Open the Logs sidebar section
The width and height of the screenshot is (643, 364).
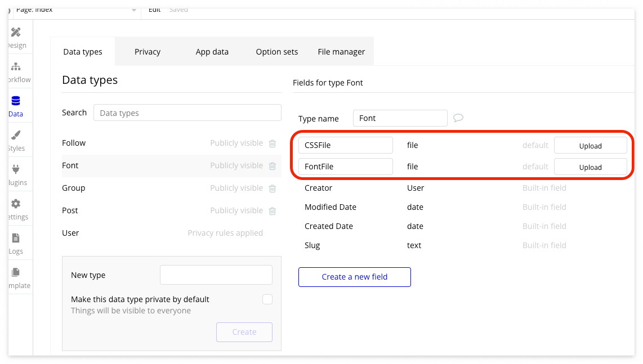point(16,244)
